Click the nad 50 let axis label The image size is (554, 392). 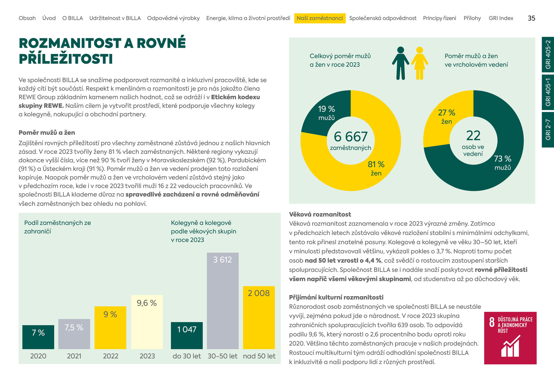pos(259,356)
